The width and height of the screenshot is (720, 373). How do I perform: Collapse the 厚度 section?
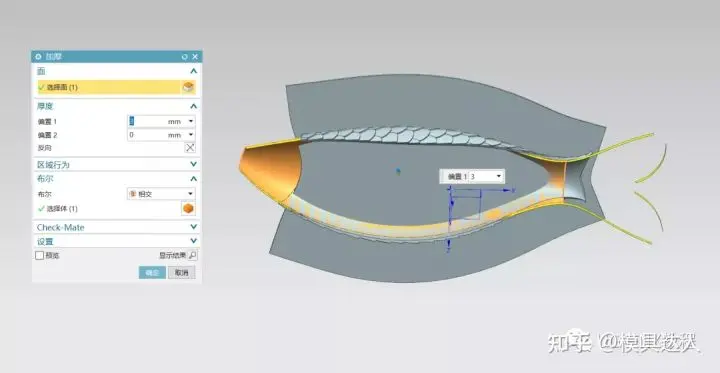(193, 106)
